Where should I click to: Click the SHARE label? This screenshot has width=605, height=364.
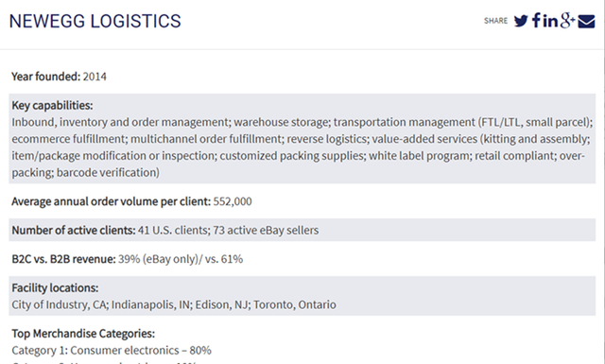495,21
